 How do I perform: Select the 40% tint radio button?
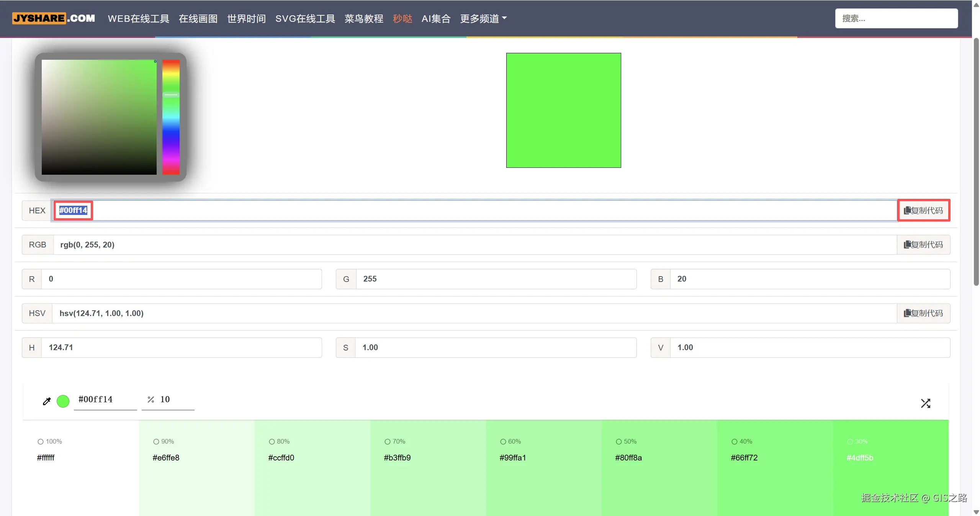(x=734, y=442)
